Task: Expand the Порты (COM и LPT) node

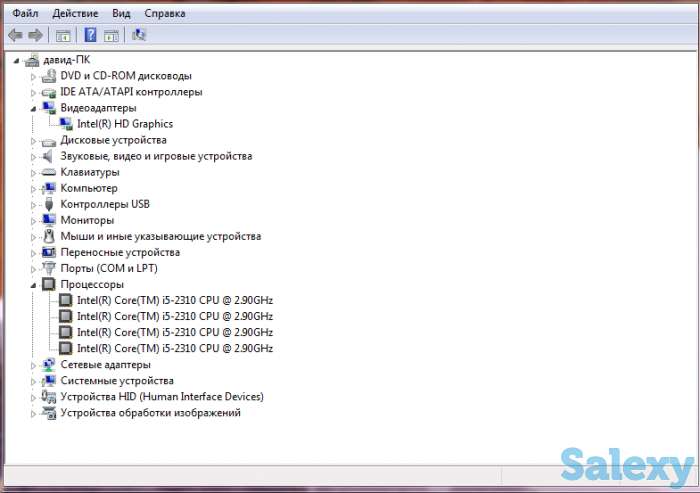Action: click(x=33, y=268)
